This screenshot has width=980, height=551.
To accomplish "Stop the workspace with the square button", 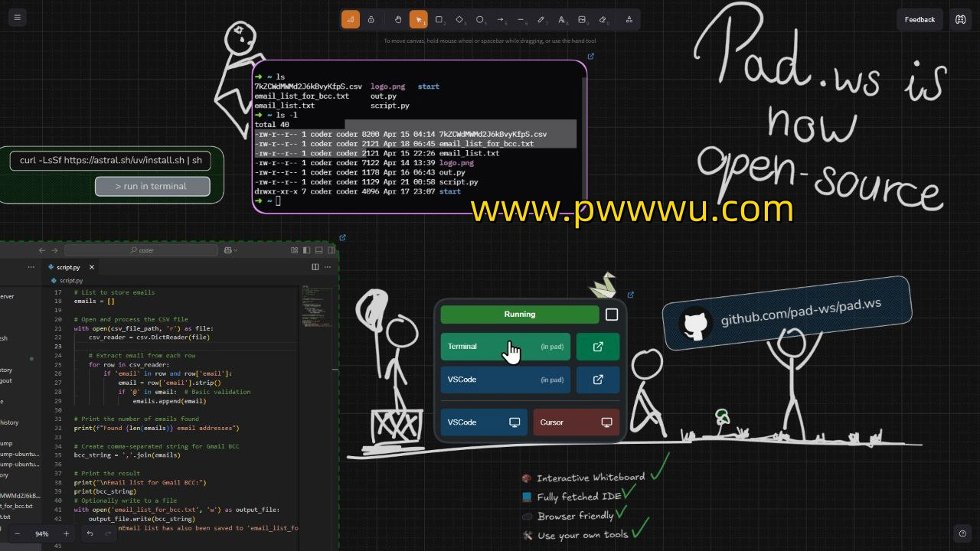I will 612,315.
